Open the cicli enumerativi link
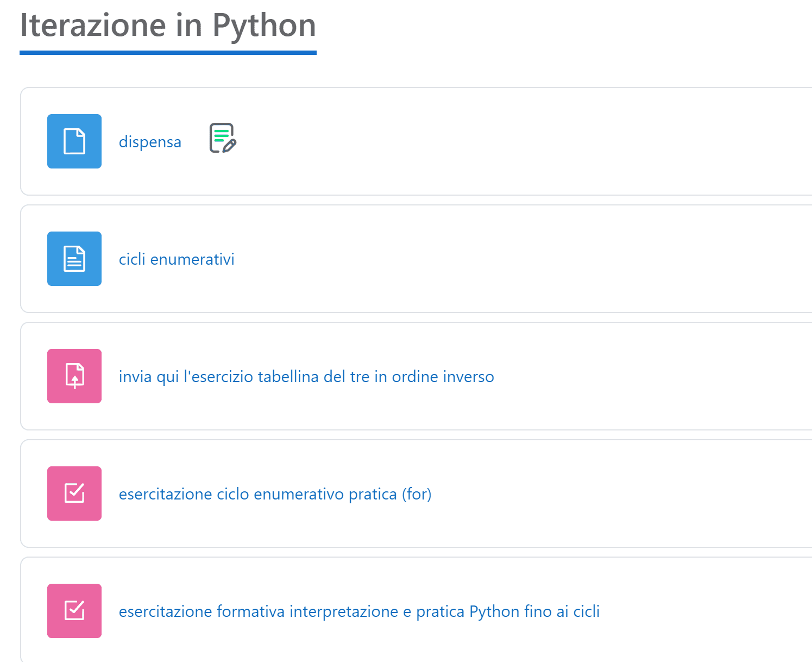 pos(177,259)
